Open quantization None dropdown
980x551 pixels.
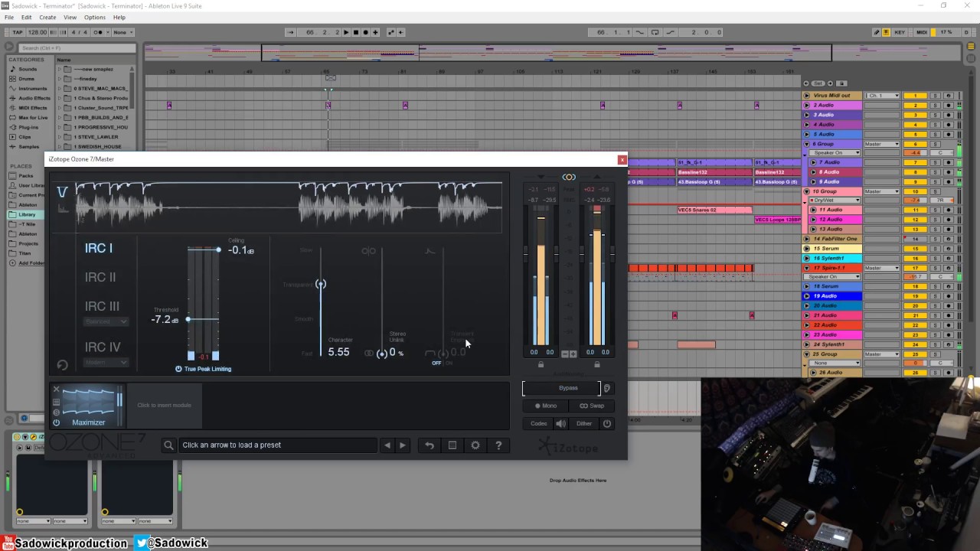pyautogui.click(x=122, y=32)
